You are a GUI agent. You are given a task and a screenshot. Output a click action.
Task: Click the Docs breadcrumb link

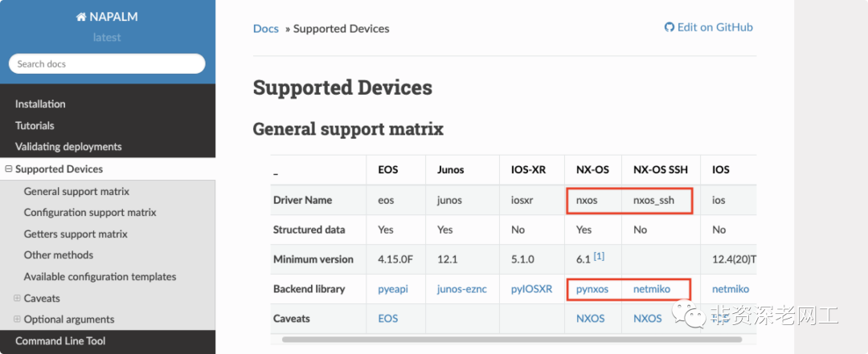point(266,29)
